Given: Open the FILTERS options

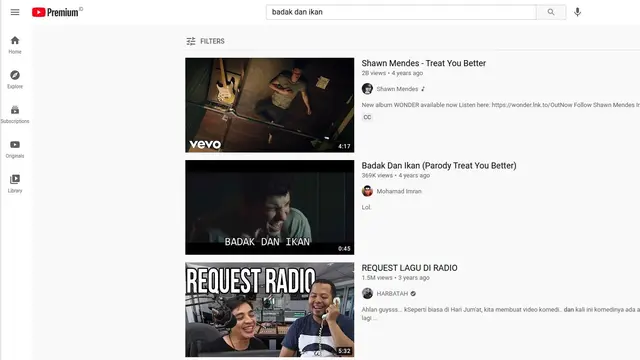Looking at the screenshot, I should (x=205, y=41).
